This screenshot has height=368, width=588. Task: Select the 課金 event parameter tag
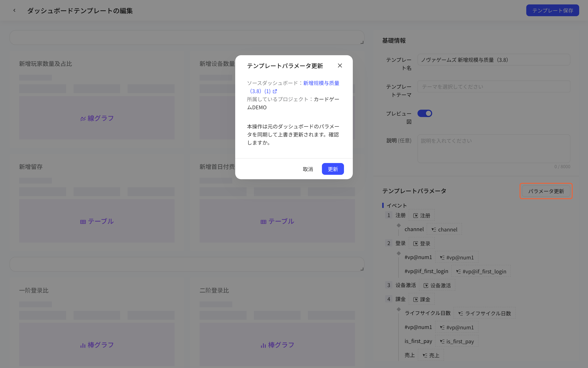[x=422, y=299]
